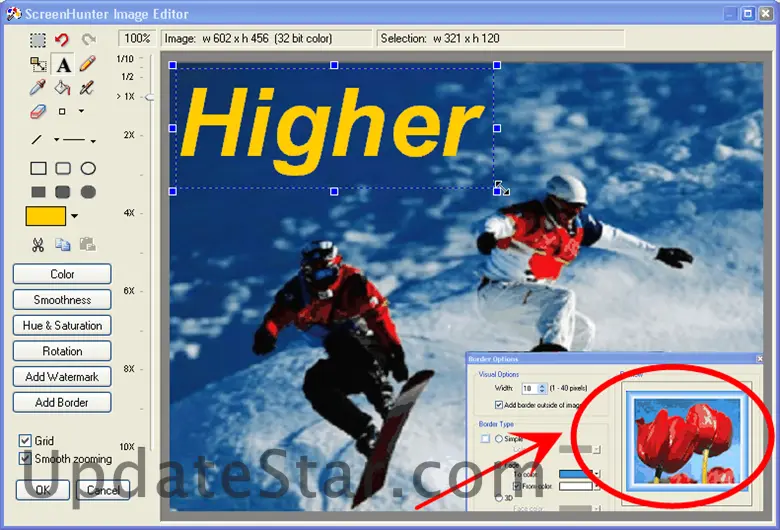Open the To color blue dropdown
The height and width of the screenshot is (530, 780).
pos(596,474)
